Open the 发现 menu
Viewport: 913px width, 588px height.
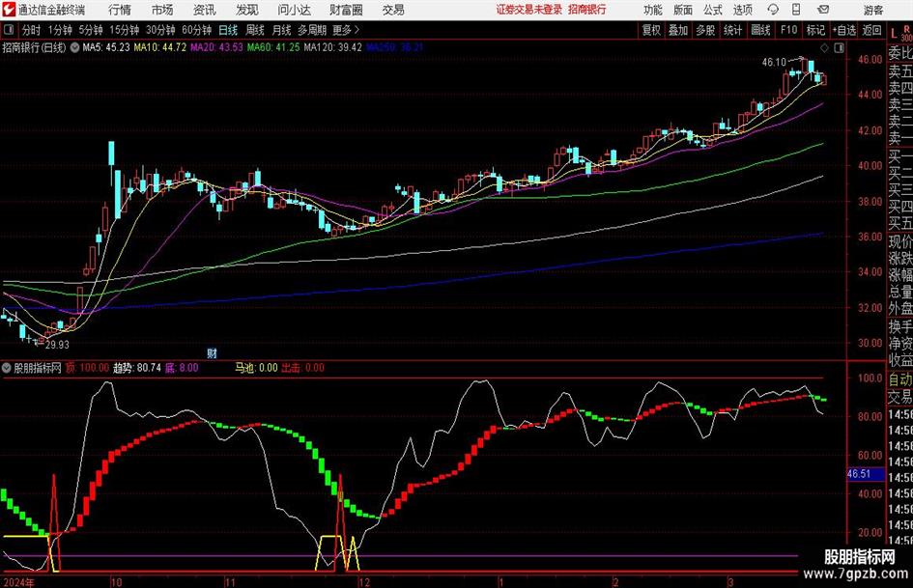[x=247, y=10]
